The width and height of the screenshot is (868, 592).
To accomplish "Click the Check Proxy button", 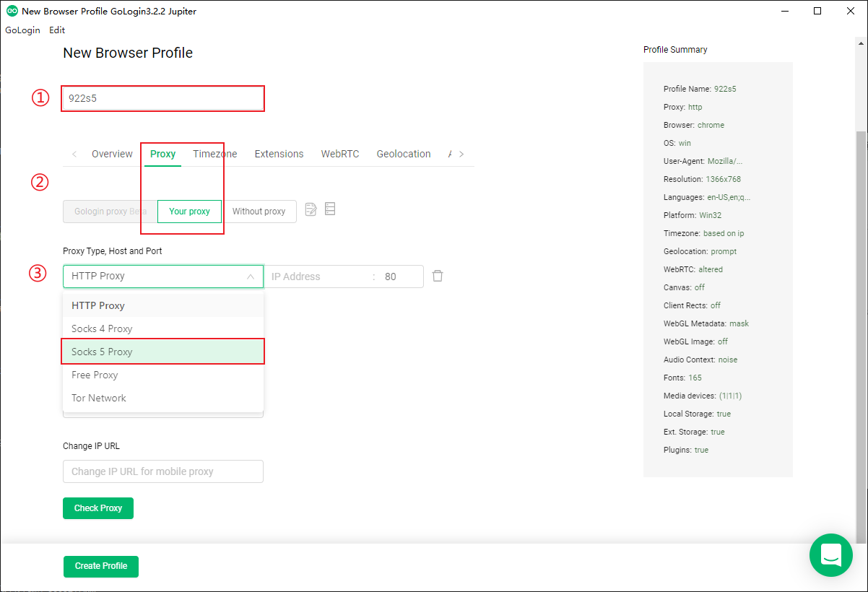I will pyautogui.click(x=98, y=508).
